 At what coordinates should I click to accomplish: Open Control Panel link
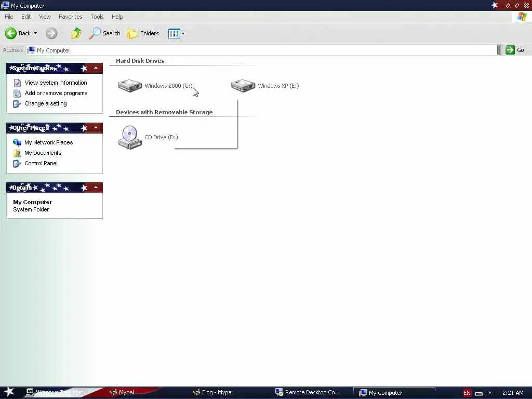(41, 163)
